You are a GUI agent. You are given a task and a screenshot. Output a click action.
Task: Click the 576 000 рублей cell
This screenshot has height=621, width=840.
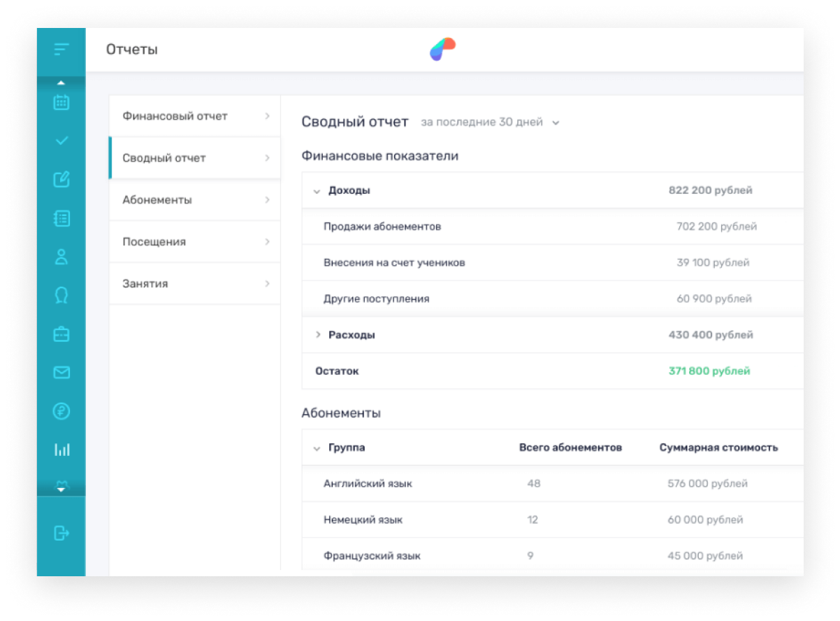coord(707,484)
